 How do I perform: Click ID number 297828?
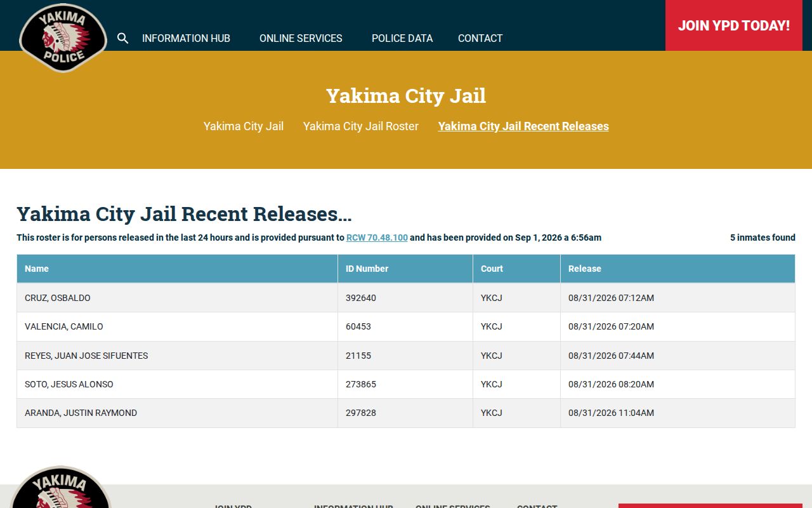(x=361, y=413)
